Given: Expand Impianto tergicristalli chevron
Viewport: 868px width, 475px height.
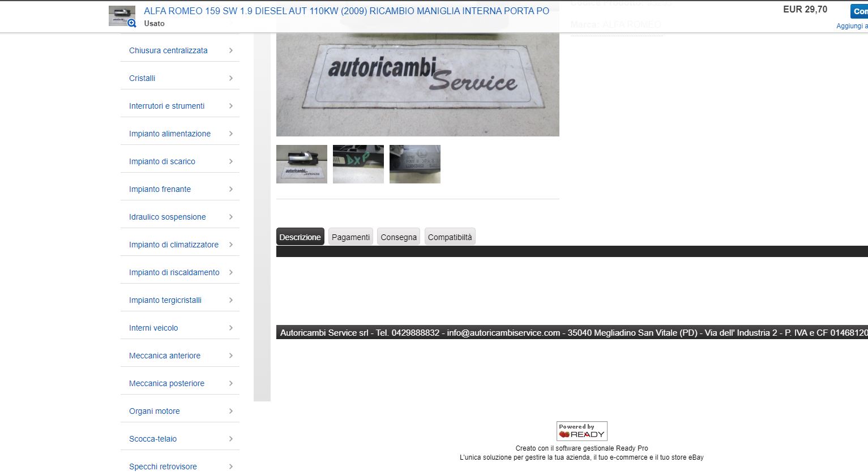Looking at the screenshot, I should (231, 300).
